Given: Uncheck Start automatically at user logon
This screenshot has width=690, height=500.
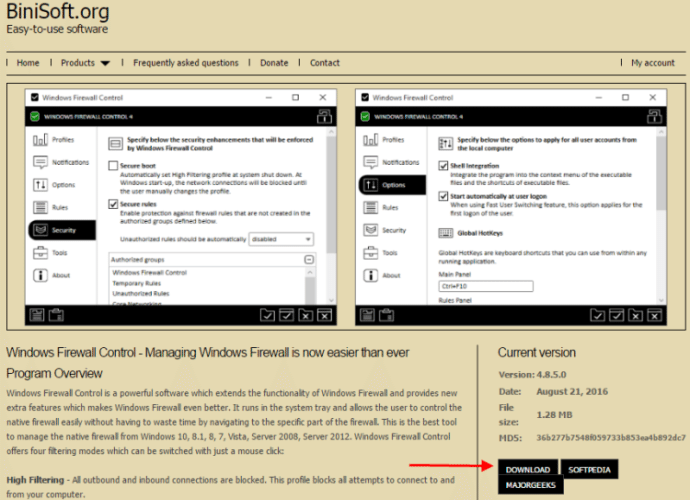Looking at the screenshot, I should pos(443,196).
